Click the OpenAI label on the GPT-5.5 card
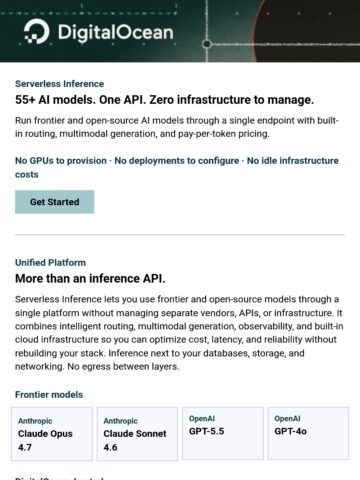This screenshot has height=480, width=360. click(x=202, y=419)
